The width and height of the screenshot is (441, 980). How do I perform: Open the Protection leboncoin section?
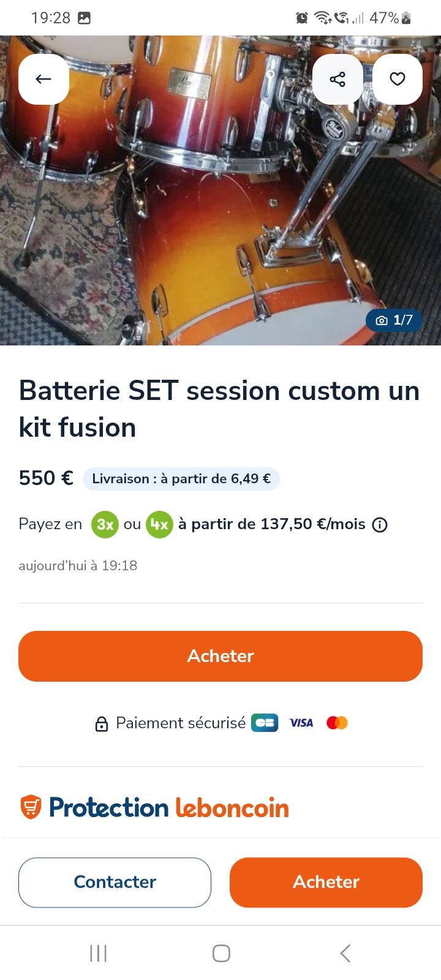click(154, 807)
